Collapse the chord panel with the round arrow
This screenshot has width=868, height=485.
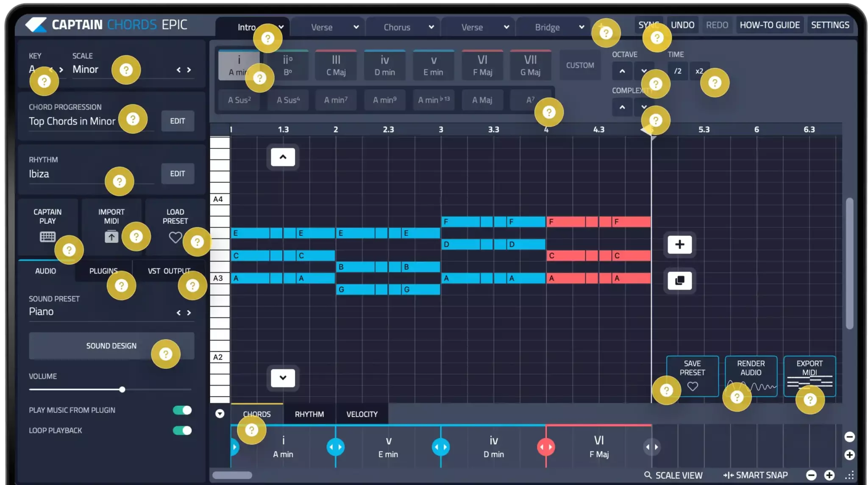(220, 414)
